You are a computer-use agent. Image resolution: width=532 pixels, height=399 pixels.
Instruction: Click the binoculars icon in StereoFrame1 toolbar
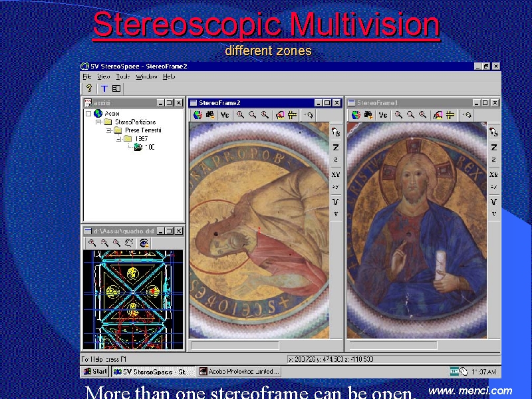[368, 115]
